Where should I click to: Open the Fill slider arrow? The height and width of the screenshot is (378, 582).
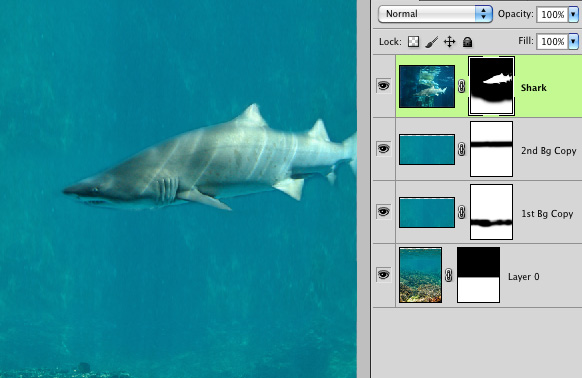click(x=573, y=41)
